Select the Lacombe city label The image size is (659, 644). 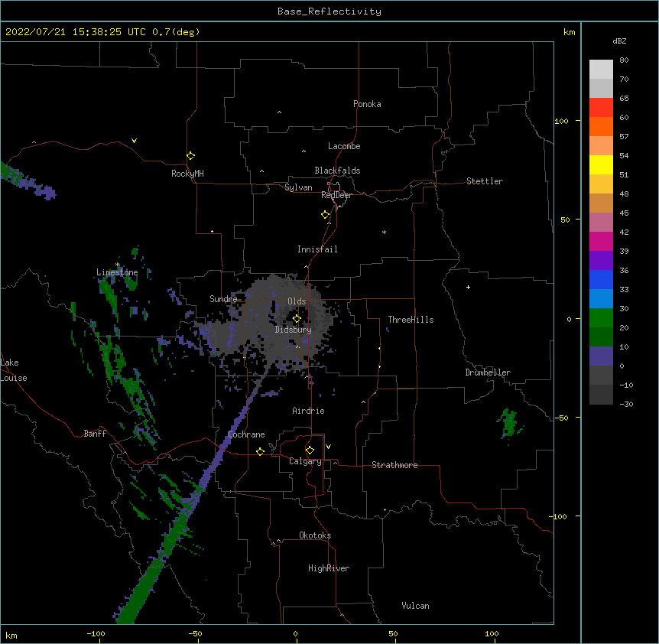(344, 146)
